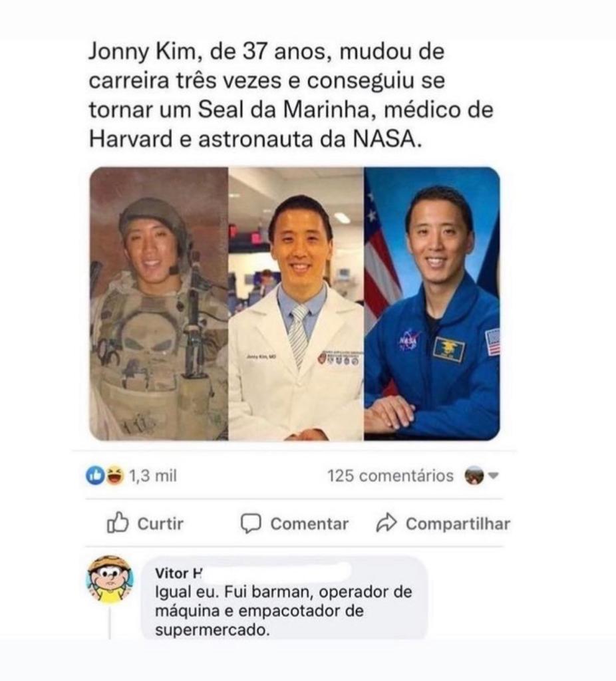Click the comment text starting 'Igual eu'
Screen dimensions: 616x681
point(283,611)
